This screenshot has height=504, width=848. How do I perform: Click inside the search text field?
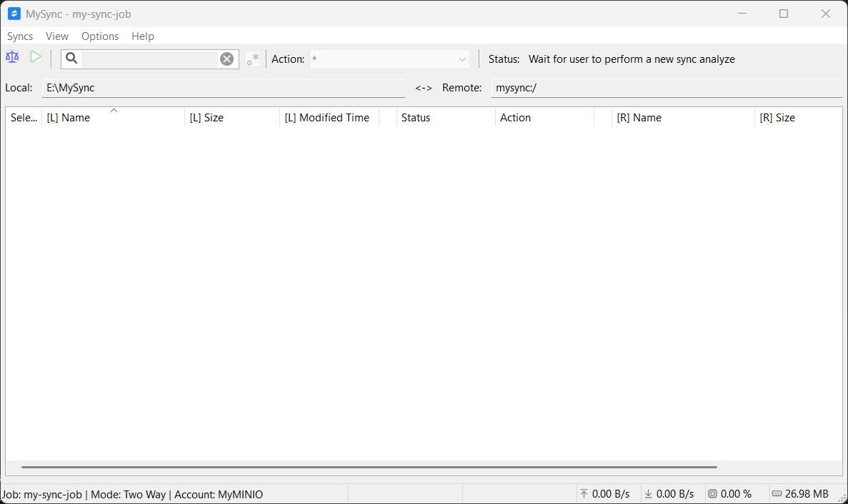click(149, 59)
